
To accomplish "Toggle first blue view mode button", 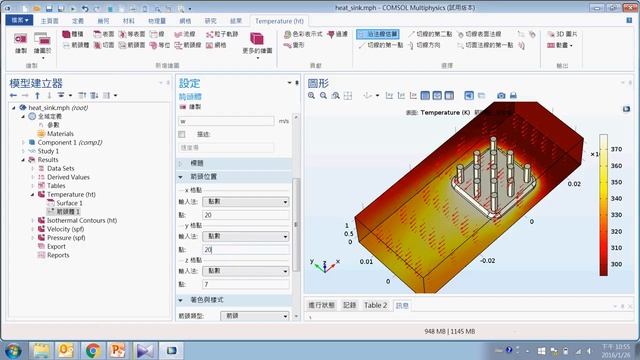I will (x=425, y=96).
